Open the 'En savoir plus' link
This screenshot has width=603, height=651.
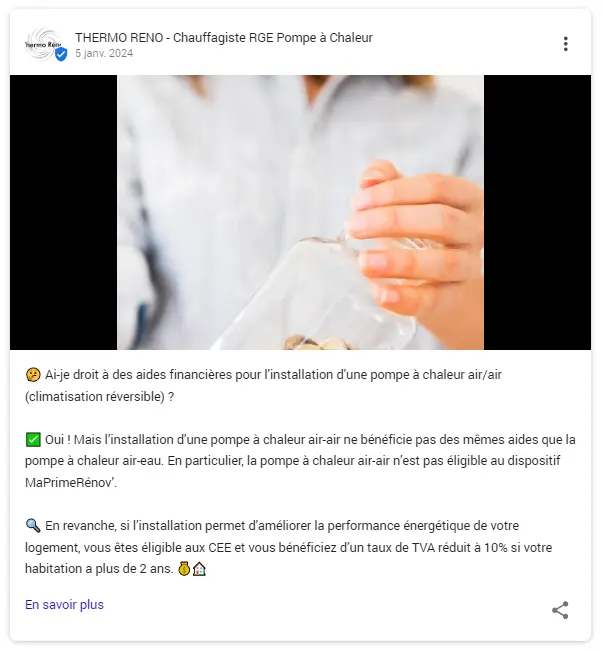(64, 604)
